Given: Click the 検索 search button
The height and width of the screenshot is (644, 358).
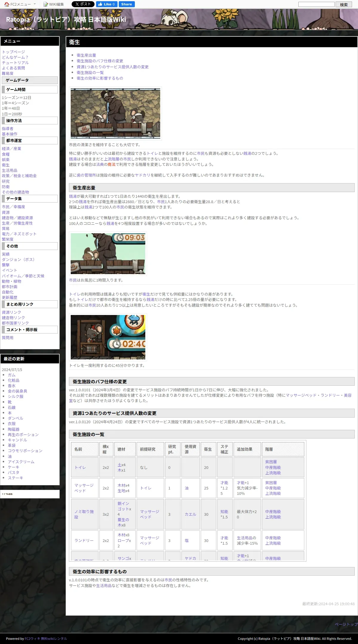Looking at the screenshot, I should pos(344,4).
